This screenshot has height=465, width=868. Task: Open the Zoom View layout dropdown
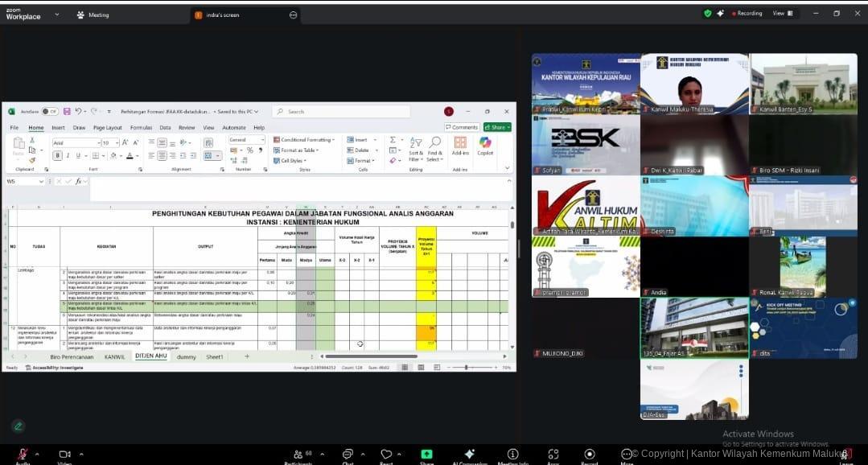coord(781,14)
